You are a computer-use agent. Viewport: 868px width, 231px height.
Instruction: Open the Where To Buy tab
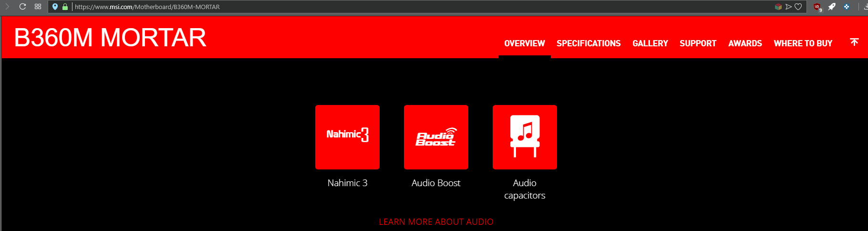(803, 43)
